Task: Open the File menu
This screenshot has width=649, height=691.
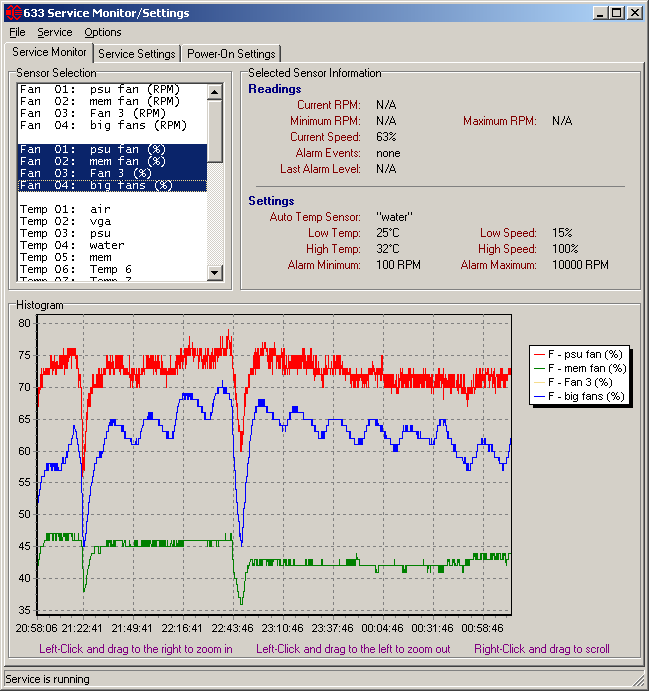Action: (17, 32)
